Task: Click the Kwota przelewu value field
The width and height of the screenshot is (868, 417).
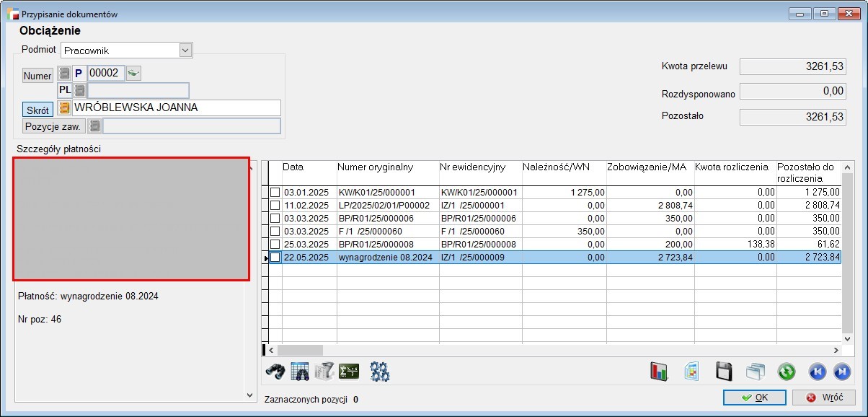Action: tap(793, 67)
